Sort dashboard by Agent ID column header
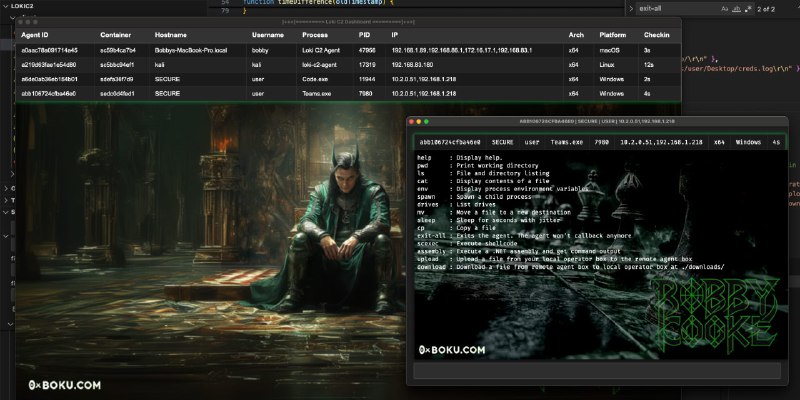Image resolution: width=800 pixels, height=400 pixels. point(35,35)
